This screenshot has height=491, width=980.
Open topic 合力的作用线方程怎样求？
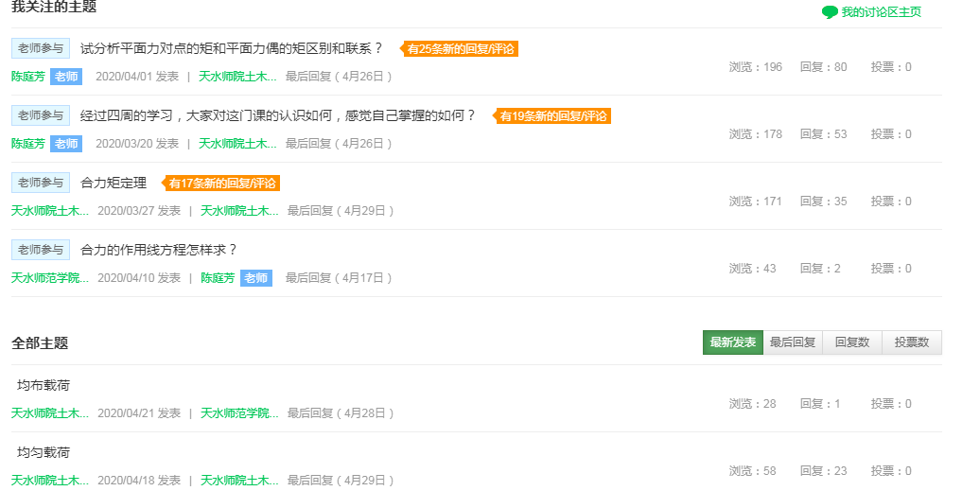pos(159,250)
